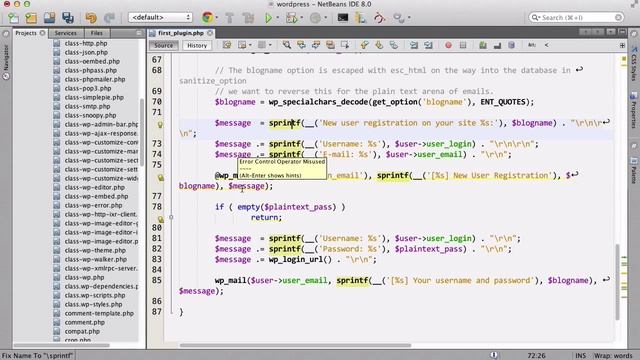Switch to Source view

pyautogui.click(x=164, y=45)
